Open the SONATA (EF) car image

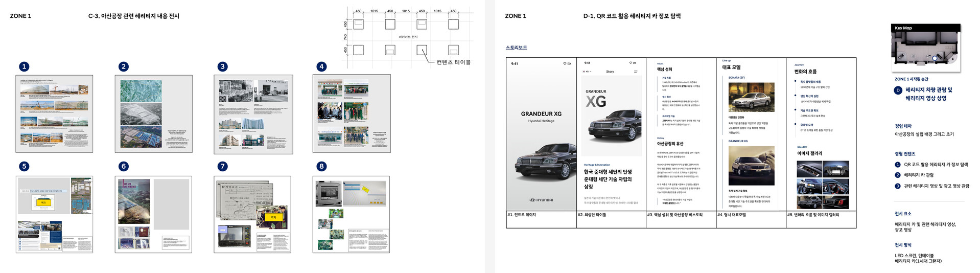751,97
